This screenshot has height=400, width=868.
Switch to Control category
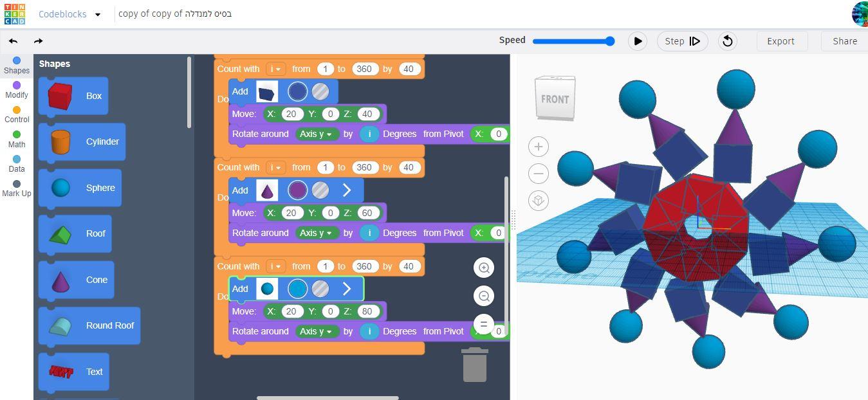click(17, 114)
